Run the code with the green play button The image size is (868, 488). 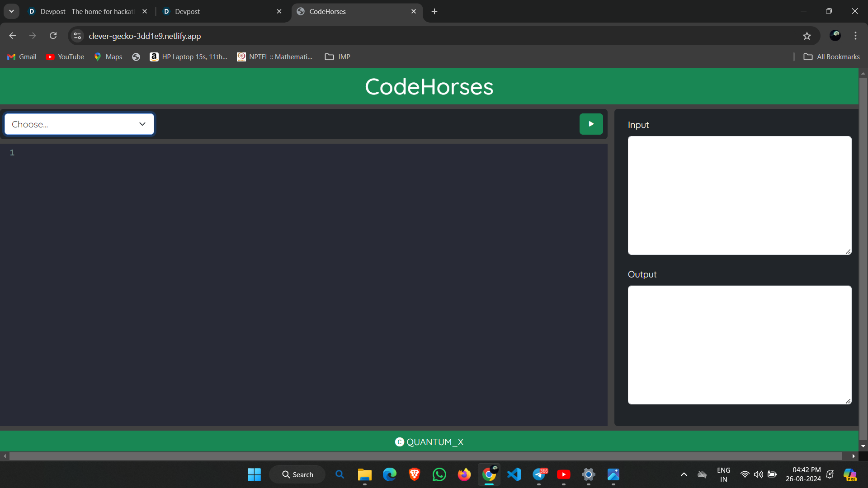click(591, 124)
